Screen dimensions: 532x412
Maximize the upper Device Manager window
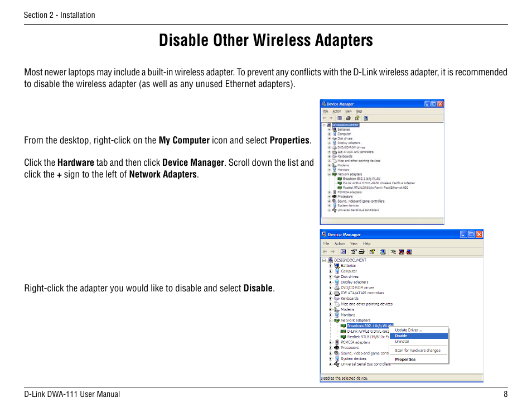point(434,104)
